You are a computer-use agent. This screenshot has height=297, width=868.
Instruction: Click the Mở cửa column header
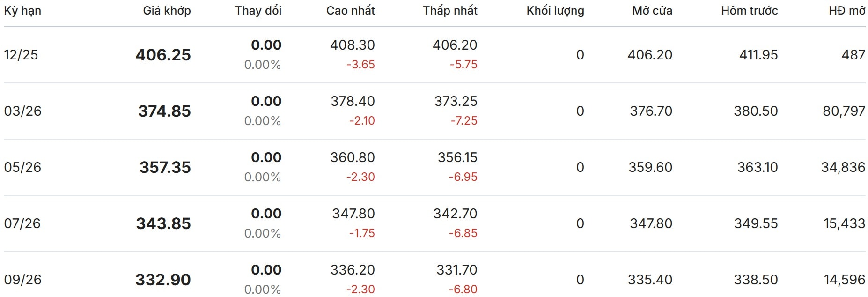pyautogui.click(x=652, y=11)
